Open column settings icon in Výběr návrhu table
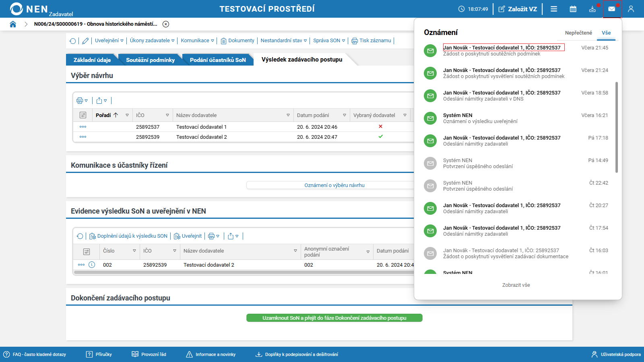This screenshot has height=362, width=644. pyautogui.click(x=83, y=115)
